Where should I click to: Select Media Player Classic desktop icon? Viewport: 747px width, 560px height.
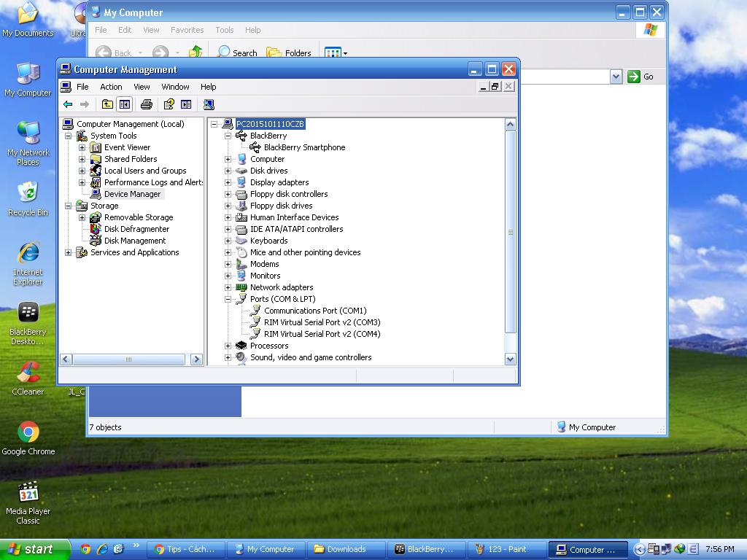coord(28,502)
